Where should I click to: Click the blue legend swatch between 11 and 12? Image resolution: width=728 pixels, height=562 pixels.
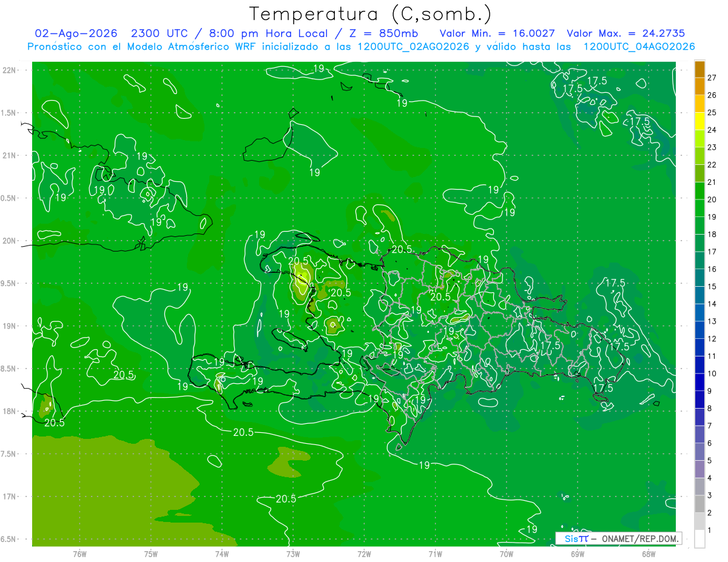[x=699, y=347]
